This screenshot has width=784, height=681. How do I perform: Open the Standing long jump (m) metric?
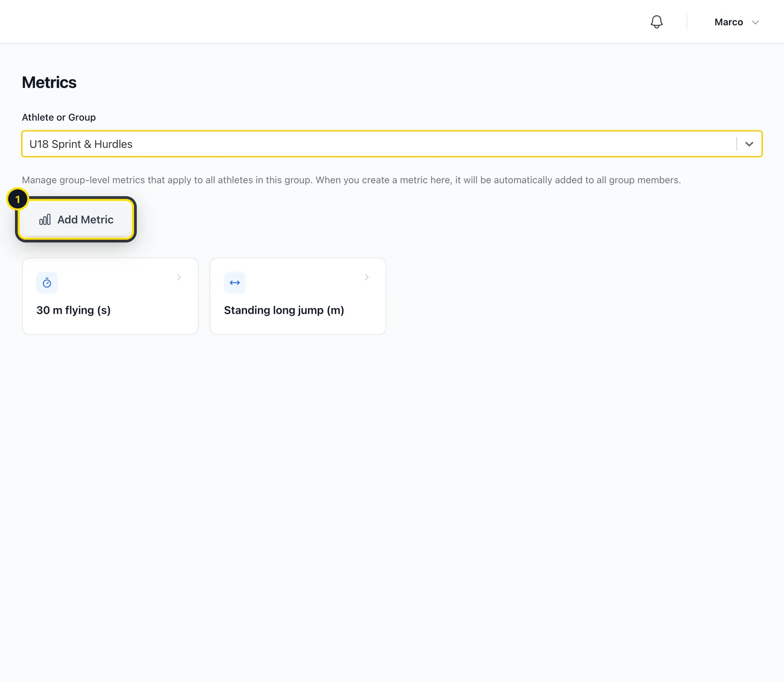298,296
